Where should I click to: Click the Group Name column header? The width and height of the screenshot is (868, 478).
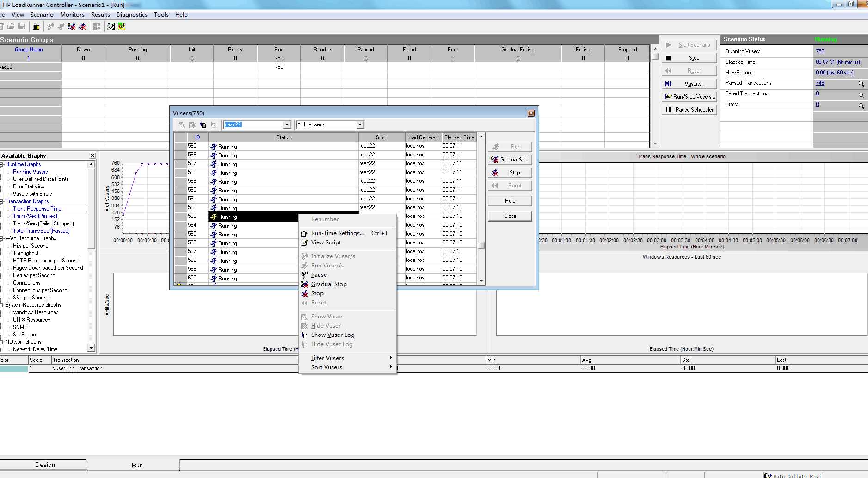click(x=29, y=50)
